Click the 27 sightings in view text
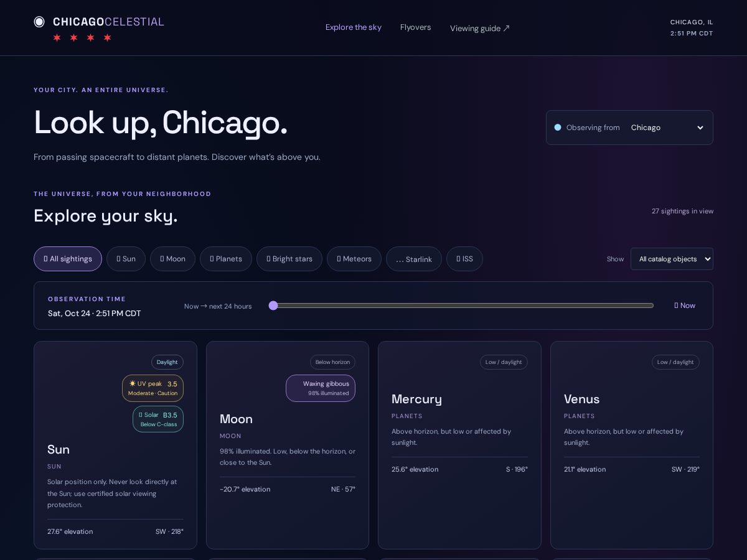This screenshot has height=560, width=747. click(x=682, y=211)
